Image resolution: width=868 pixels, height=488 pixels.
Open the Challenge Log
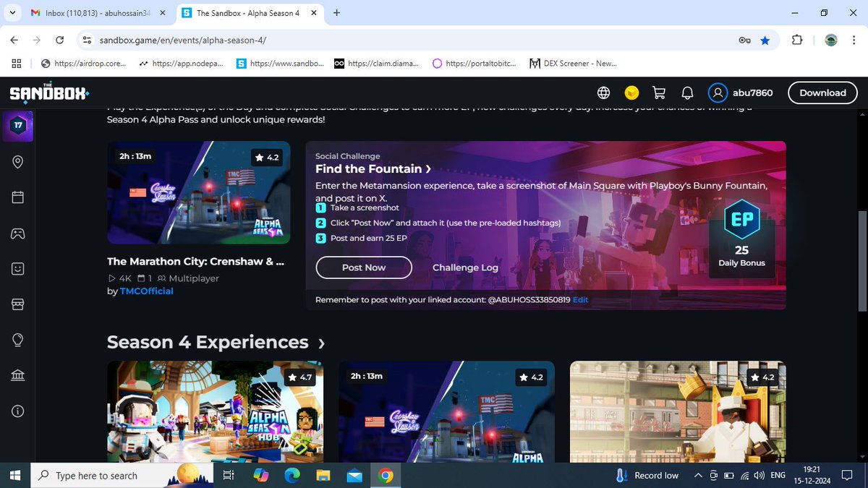465,267
